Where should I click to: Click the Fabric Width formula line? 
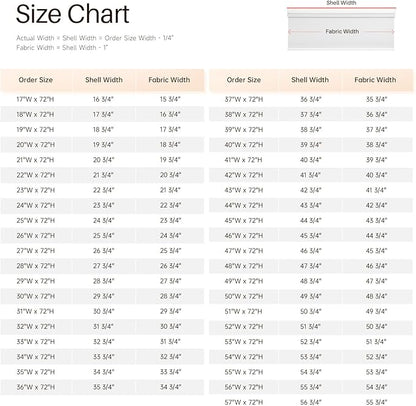[62, 47]
